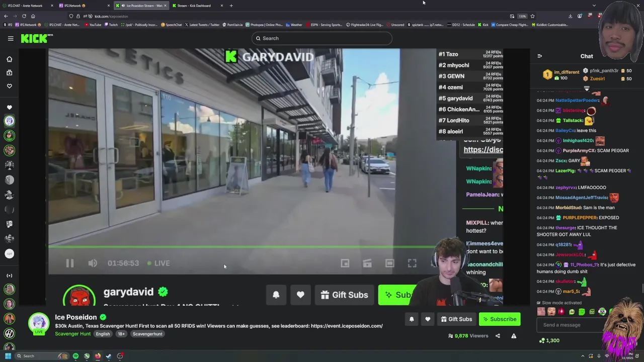Open the event.iceposeidon.com leaderboard link

[x=347, y=326]
